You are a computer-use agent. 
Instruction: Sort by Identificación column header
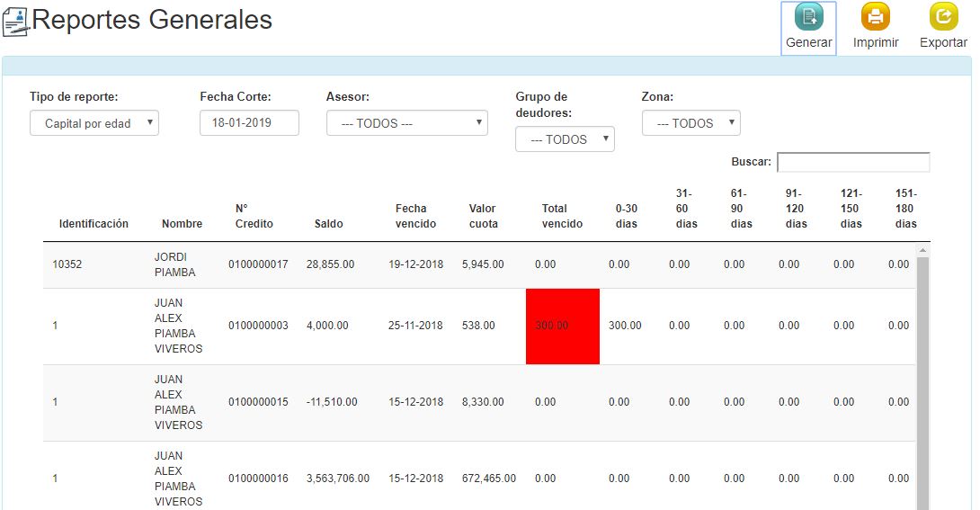tap(94, 223)
